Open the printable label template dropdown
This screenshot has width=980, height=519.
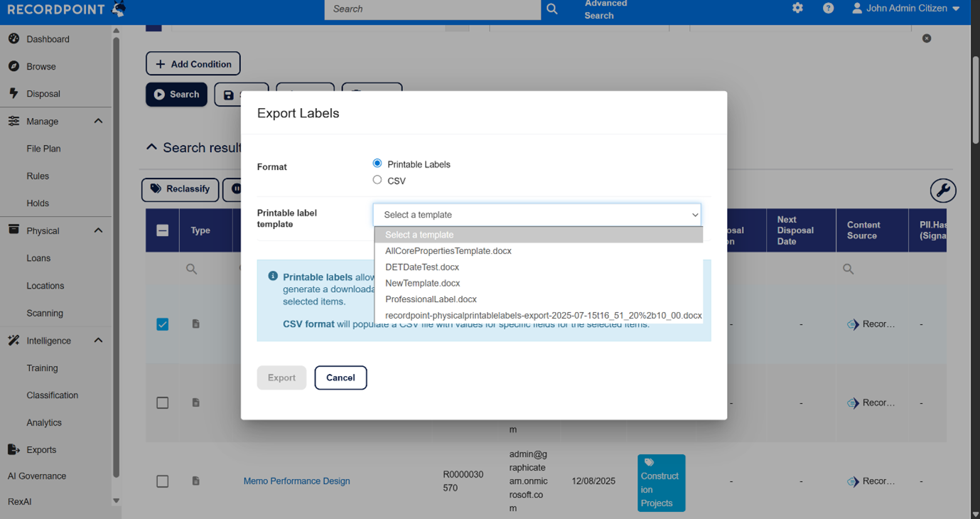tap(537, 215)
